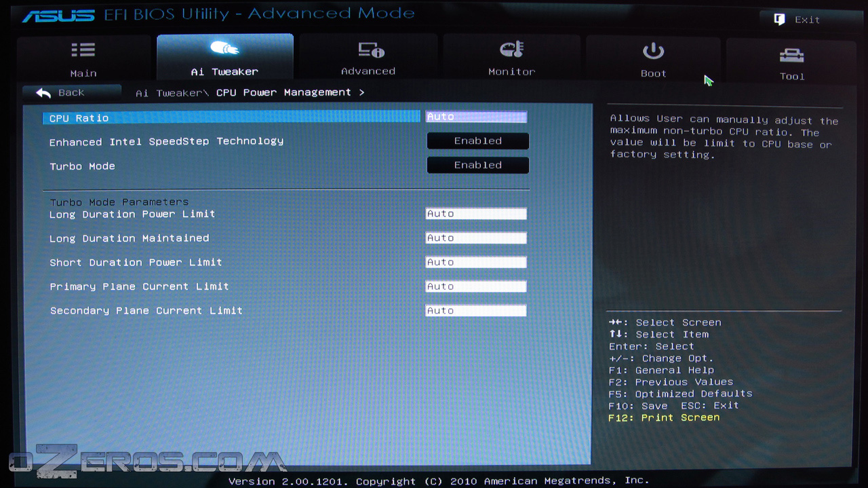
Task: Select the Ai Tweaker chip icon
Action: click(224, 48)
